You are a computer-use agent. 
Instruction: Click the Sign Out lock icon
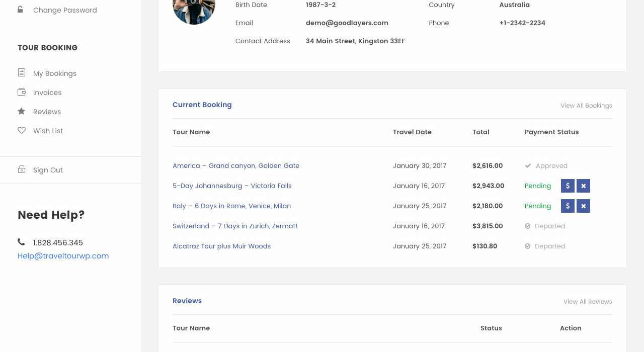click(22, 169)
